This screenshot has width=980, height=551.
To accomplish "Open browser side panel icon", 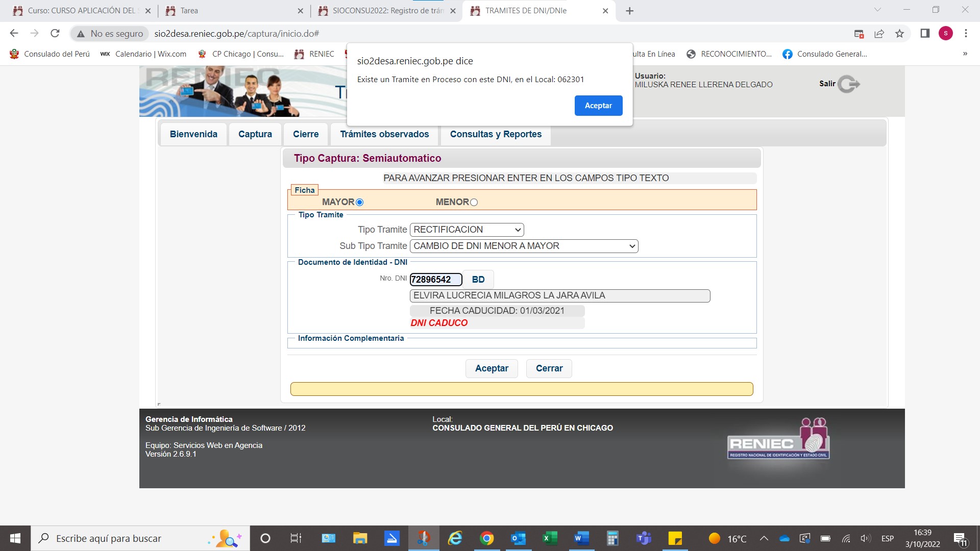I will tap(925, 34).
